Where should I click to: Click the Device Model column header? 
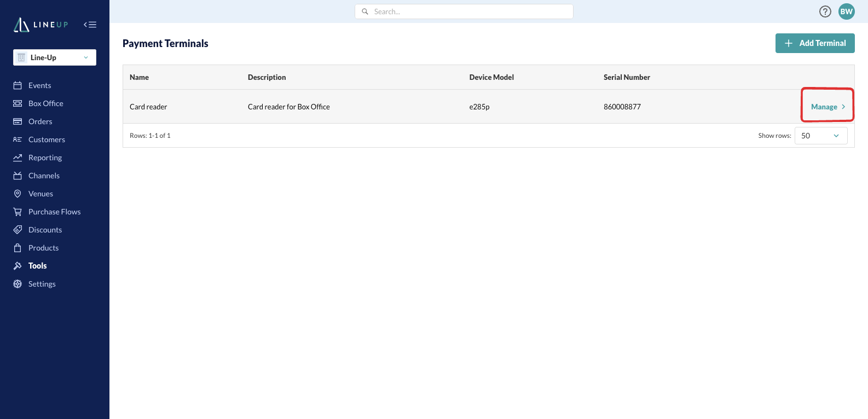(491, 77)
